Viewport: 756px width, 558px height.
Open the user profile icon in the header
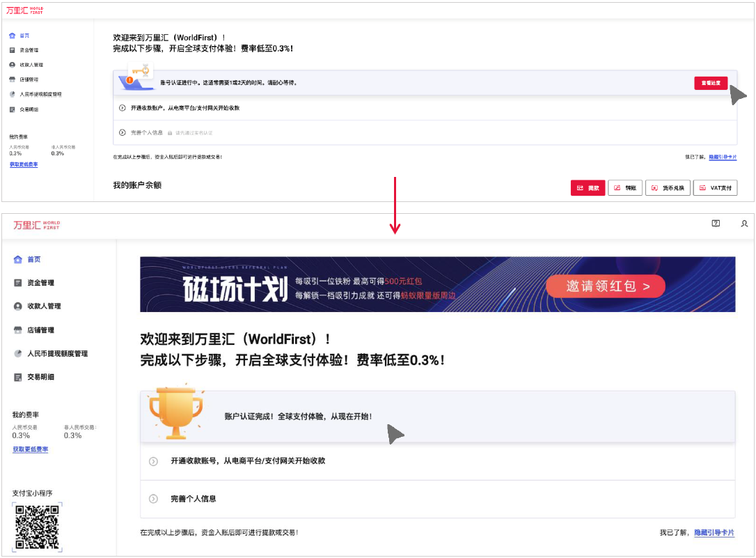(744, 224)
